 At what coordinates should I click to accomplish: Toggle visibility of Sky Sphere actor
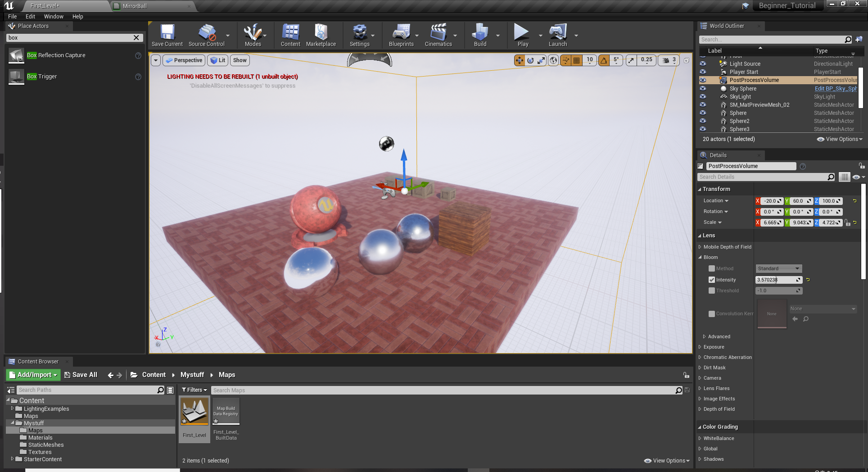(703, 88)
